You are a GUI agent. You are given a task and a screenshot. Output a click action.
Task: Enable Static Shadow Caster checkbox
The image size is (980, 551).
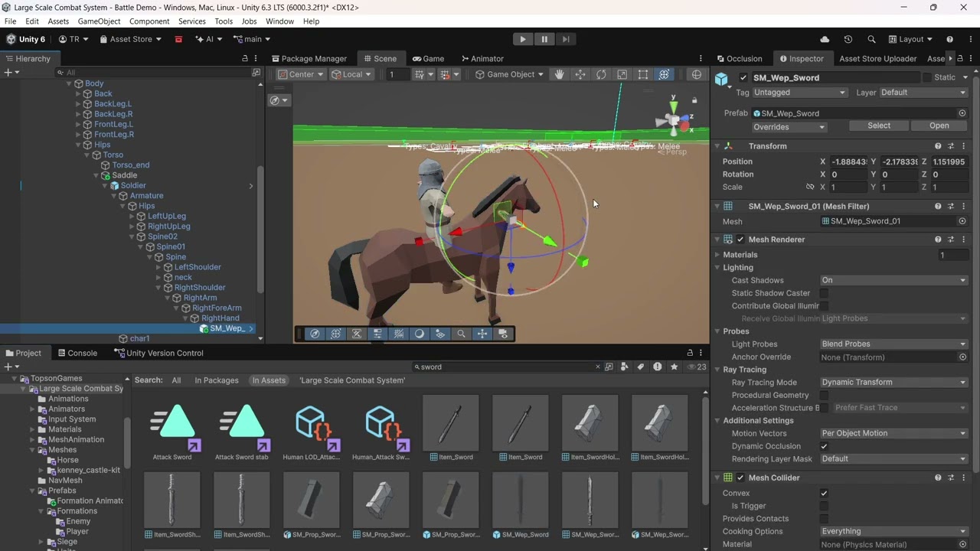coord(824,293)
